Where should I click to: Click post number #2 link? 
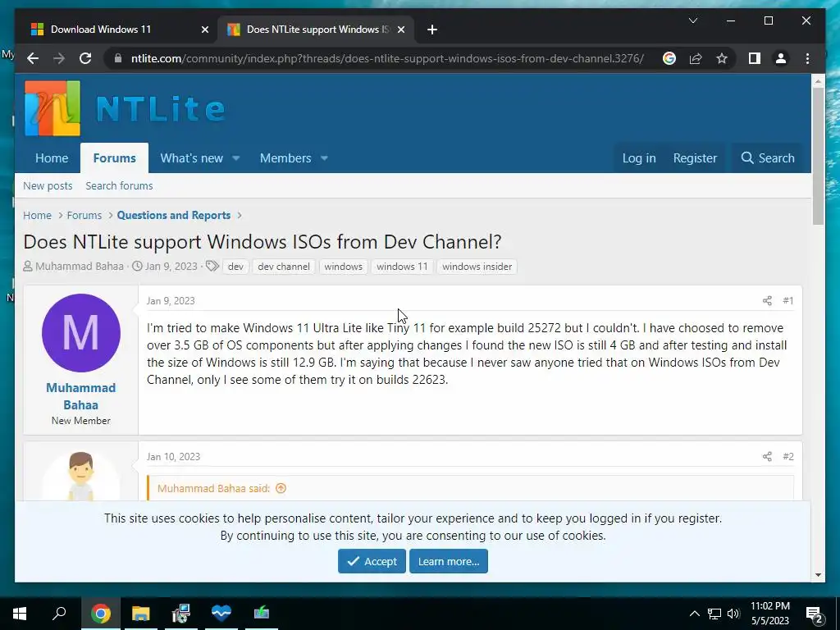point(787,456)
